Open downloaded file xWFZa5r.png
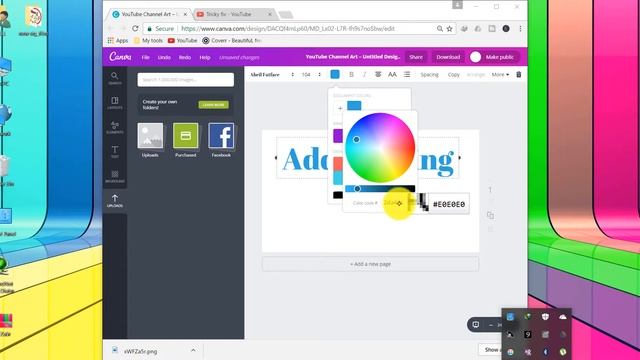Viewport: 640px width, 360px height. (x=141, y=351)
